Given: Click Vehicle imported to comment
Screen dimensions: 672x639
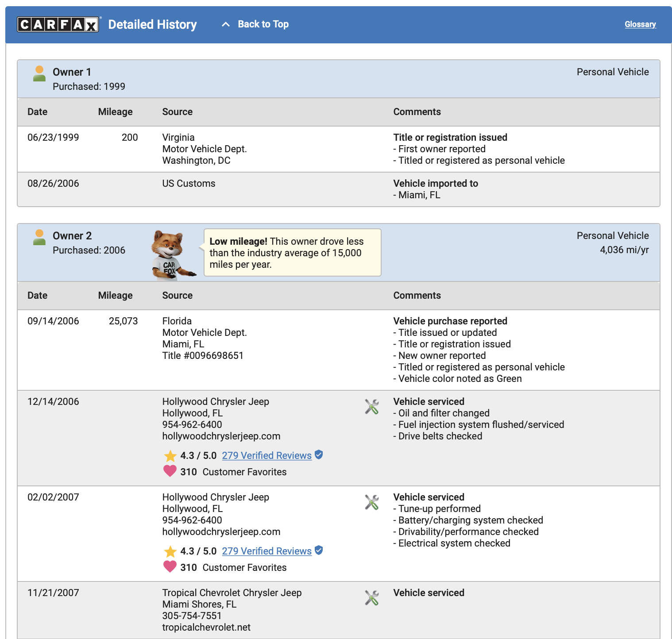Looking at the screenshot, I should click(436, 183).
